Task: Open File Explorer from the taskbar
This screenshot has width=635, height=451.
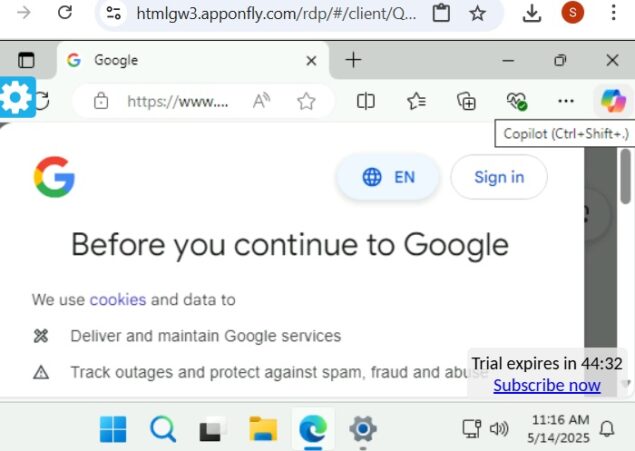Action: (x=263, y=429)
